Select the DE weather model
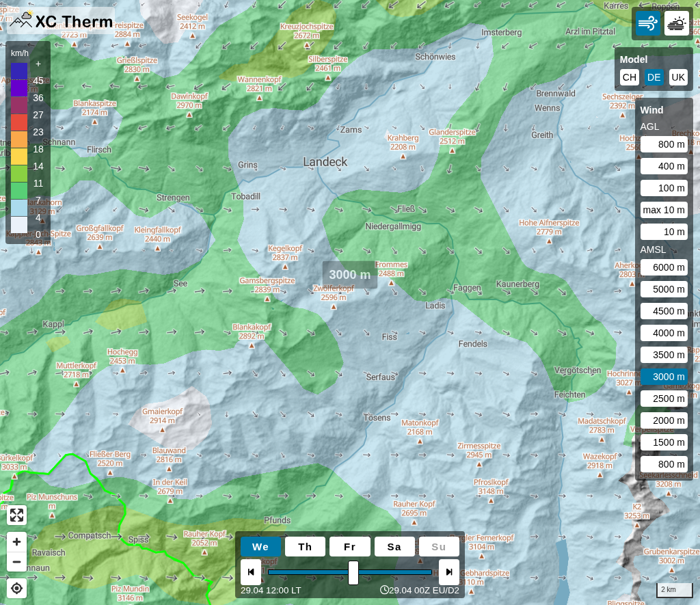 [x=654, y=77]
